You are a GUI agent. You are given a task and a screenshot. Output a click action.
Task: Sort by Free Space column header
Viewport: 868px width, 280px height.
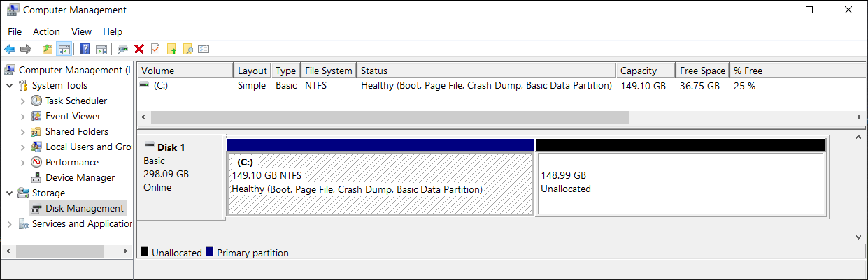tap(702, 71)
